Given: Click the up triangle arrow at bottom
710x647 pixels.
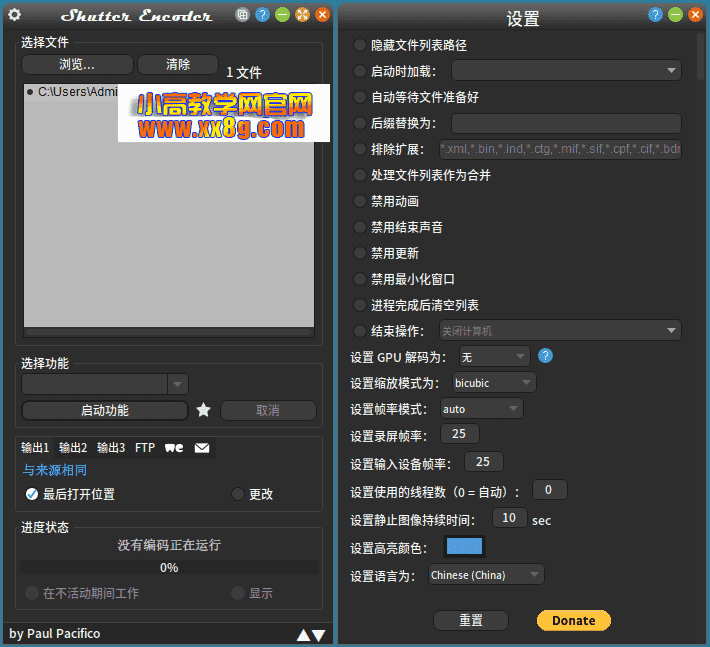Looking at the screenshot, I should click(x=303, y=635).
